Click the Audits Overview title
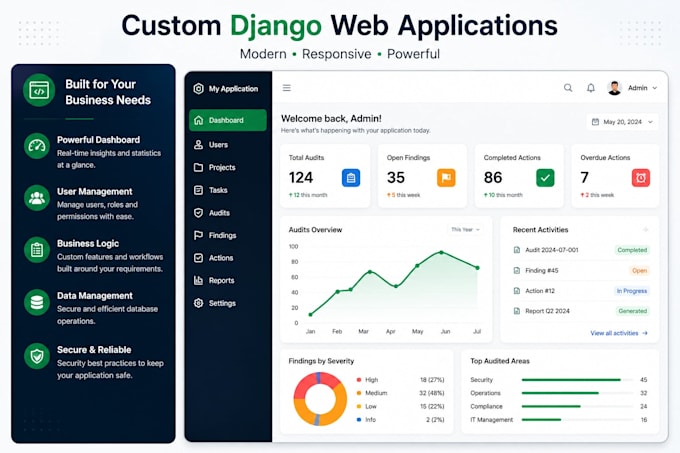This screenshot has width=680, height=453. pyautogui.click(x=315, y=230)
